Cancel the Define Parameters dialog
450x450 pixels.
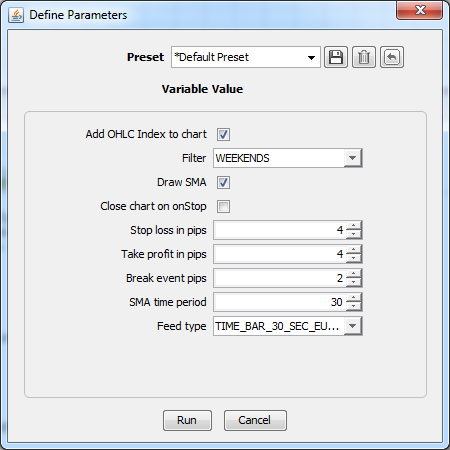pos(255,420)
